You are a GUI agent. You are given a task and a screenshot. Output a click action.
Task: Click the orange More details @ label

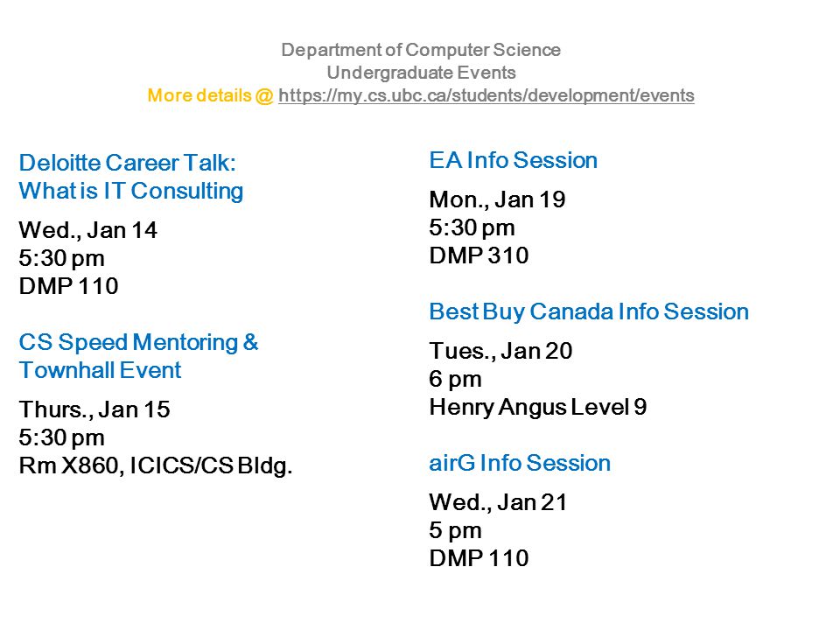point(210,95)
